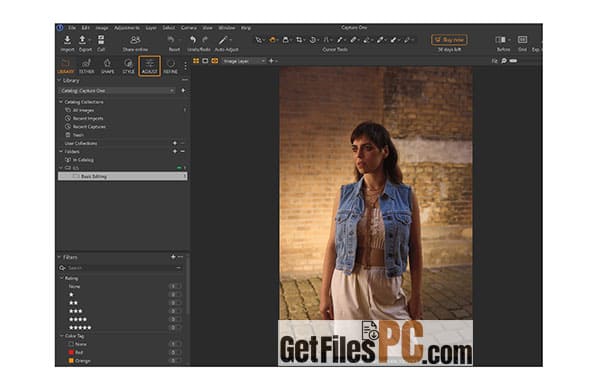
Task: Collapse the Folders section
Action: 61,152
